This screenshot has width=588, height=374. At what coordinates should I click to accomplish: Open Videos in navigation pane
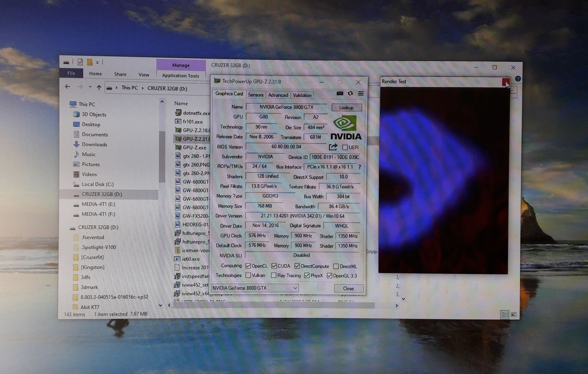[x=85, y=174]
